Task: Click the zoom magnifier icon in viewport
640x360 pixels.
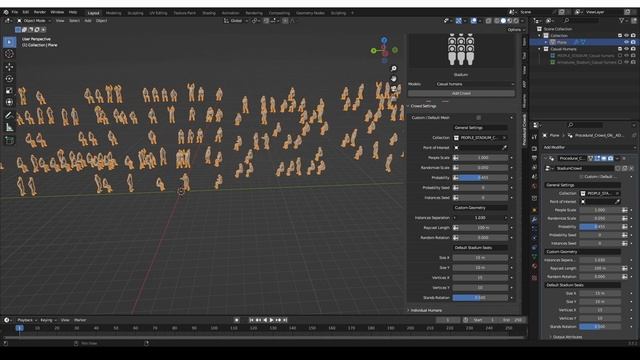Action: (393, 69)
